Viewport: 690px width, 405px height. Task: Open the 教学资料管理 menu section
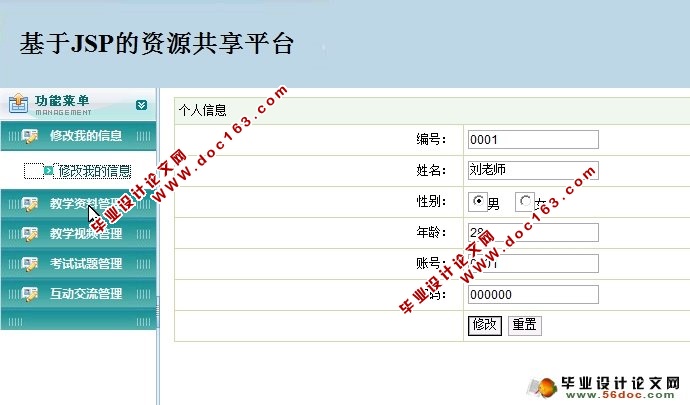78,203
